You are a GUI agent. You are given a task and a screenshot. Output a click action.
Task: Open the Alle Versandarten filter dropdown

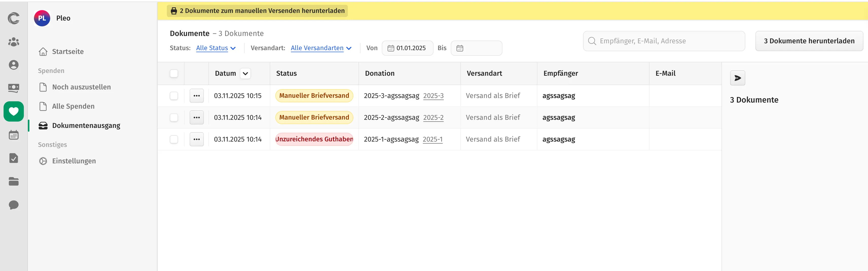click(321, 48)
